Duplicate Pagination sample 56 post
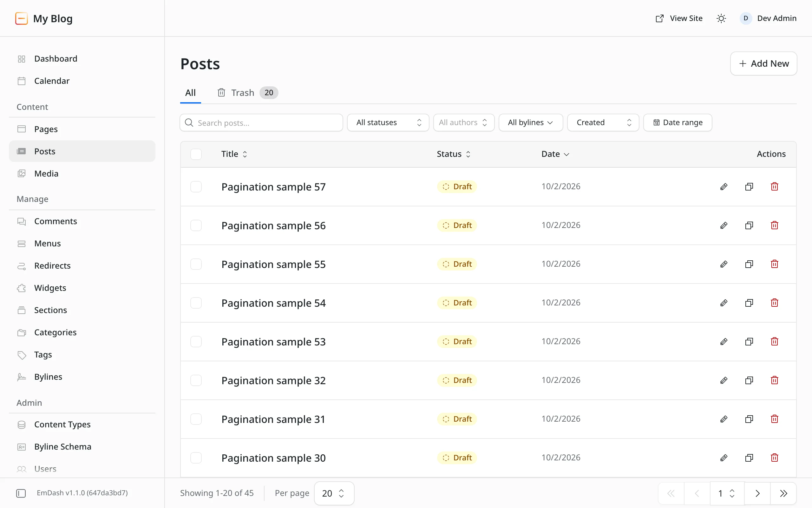 (x=749, y=225)
